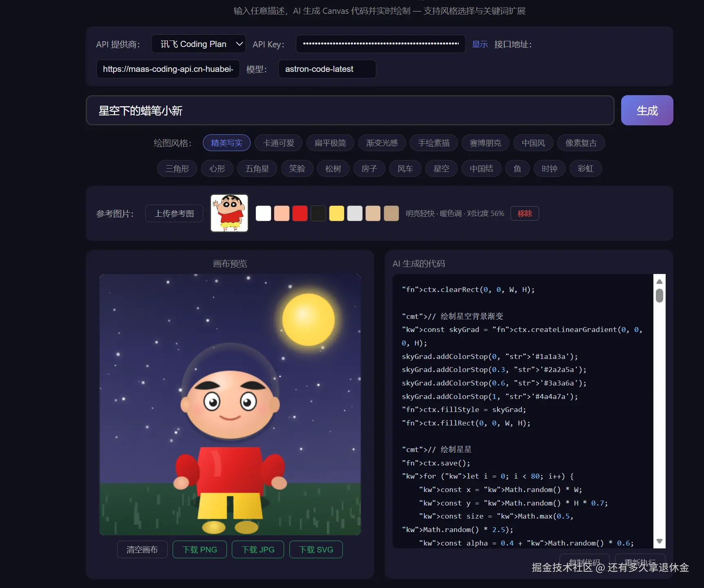Pick the black palette swatch
The height and width of the screenshot is (588, 704).
(x=318, y=214)
